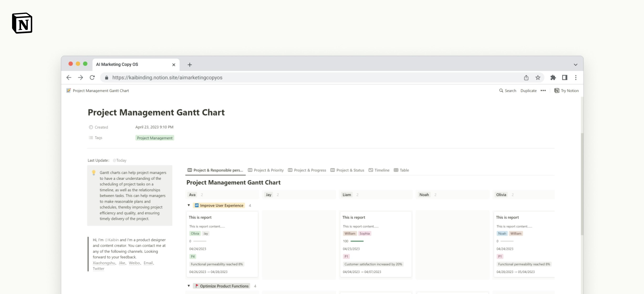Open the Xiaohongshu link
Screen dimensions: 644x294
coord(104,263)
